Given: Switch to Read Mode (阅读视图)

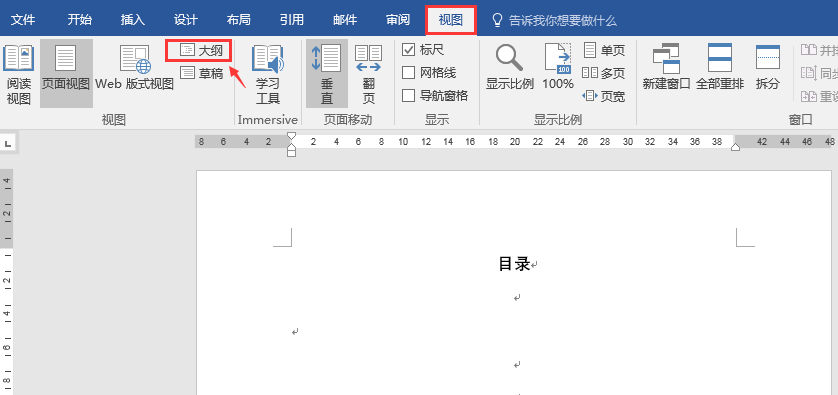Looking at the screenshot, I should [19, 74].
